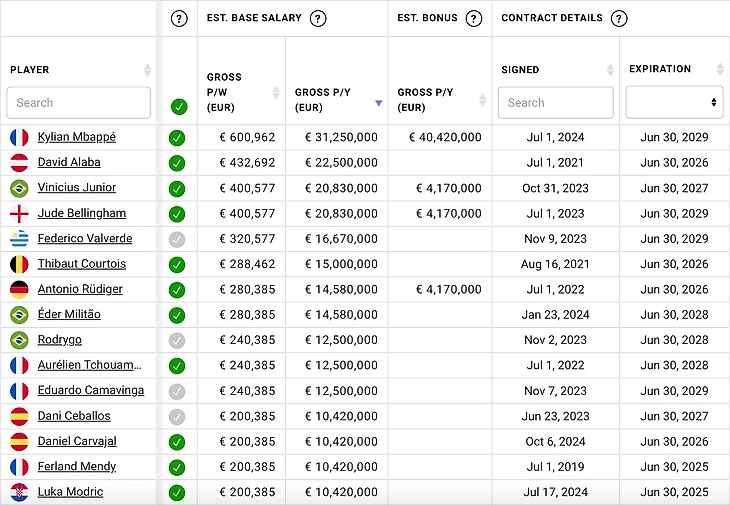Toggle the verified filter checkmark in header
Image resolution: width=730 pixels, height=505 pixels.
click(178, 106)
